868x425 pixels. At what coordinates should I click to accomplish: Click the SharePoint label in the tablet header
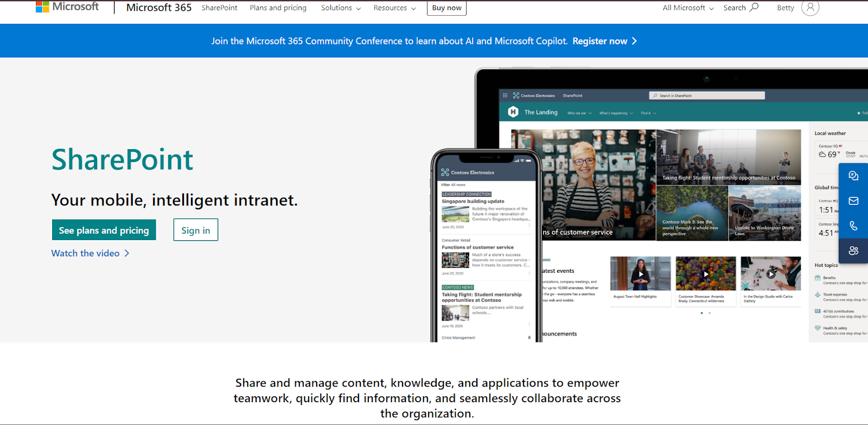pos(572,95)
